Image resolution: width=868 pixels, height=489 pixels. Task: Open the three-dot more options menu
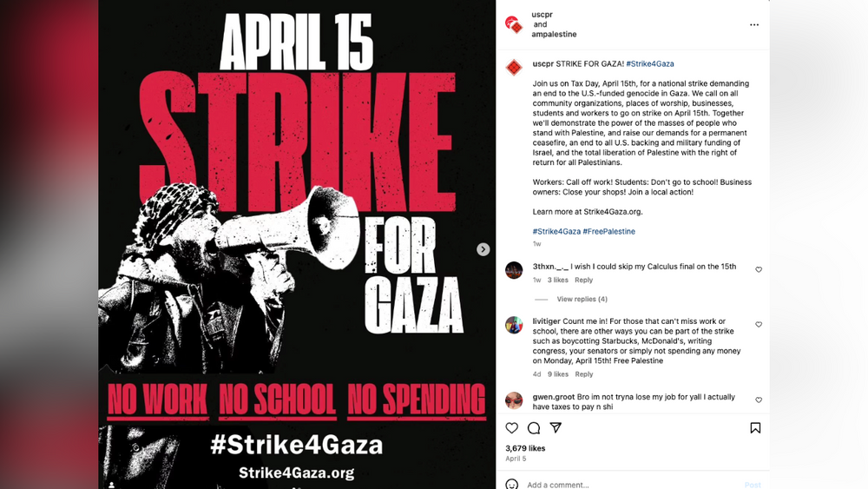(x=754, y=24)
